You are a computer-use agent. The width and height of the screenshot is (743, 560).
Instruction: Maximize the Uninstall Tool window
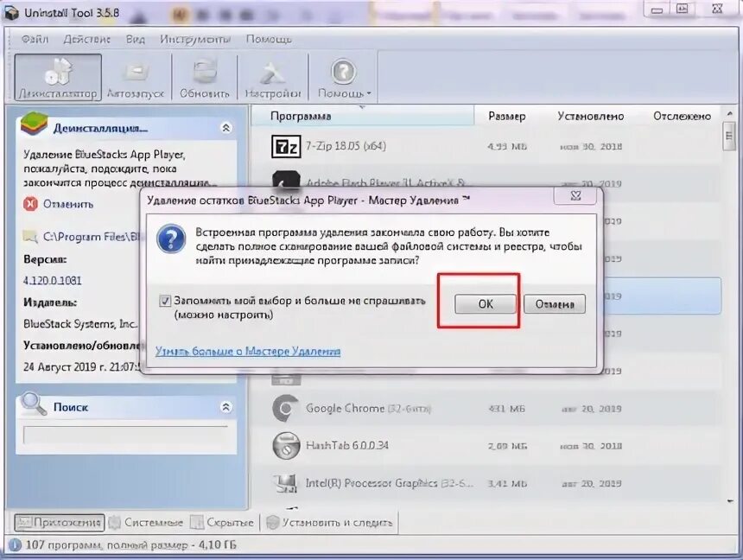tap(682, 10)
